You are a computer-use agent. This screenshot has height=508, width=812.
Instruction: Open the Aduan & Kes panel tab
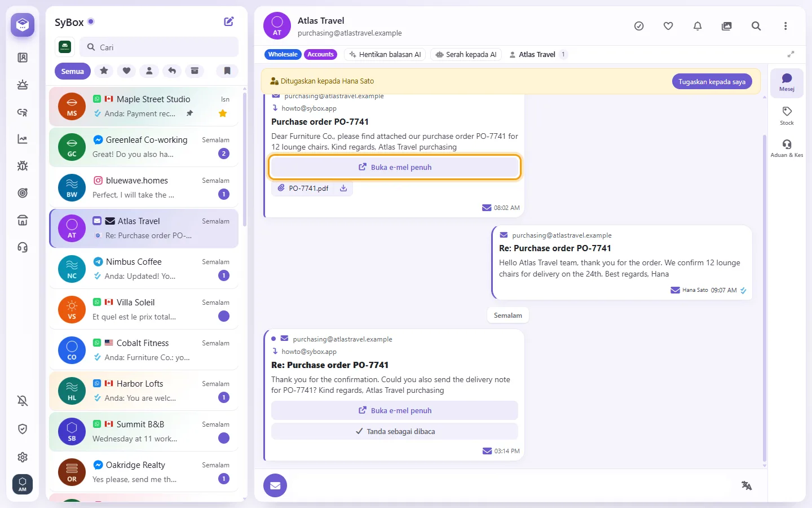787,148
